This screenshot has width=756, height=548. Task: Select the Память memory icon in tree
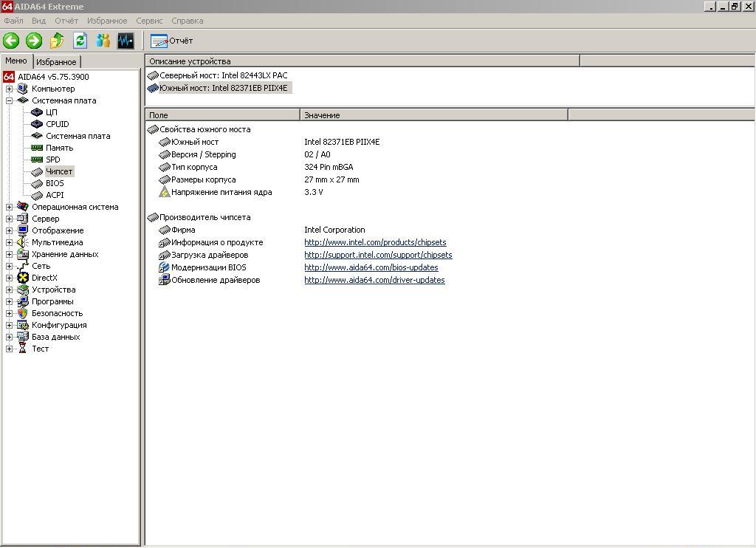37,148
